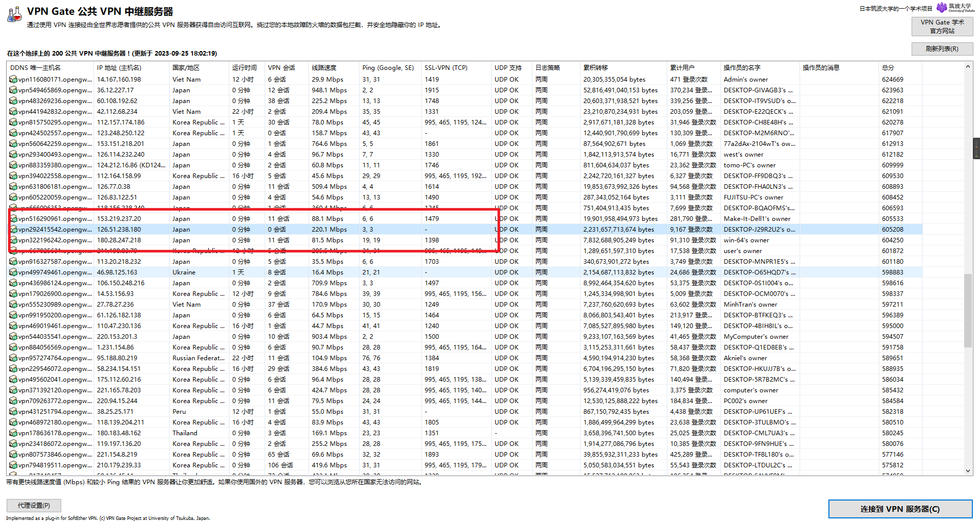The width and height of the screenshot is (980, 524).
Task: Sort by IP 地址 (主机名) column header
Action: coord(131,68)
